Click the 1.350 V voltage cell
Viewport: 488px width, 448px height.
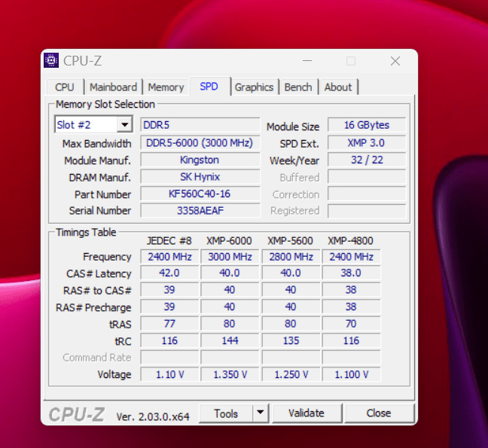tap(230, 374)
